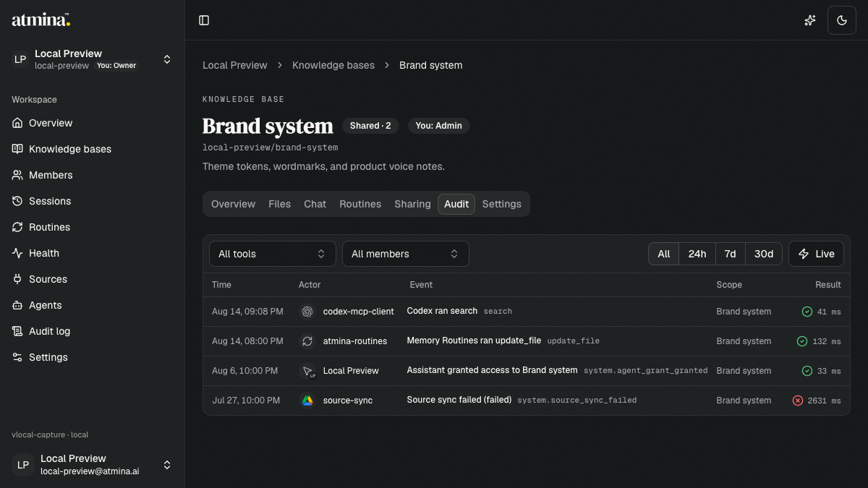The width and height of the screenshot is (868, 488).
Task: Open Audit log in the sidebar
Action: [x=93, y=331]
